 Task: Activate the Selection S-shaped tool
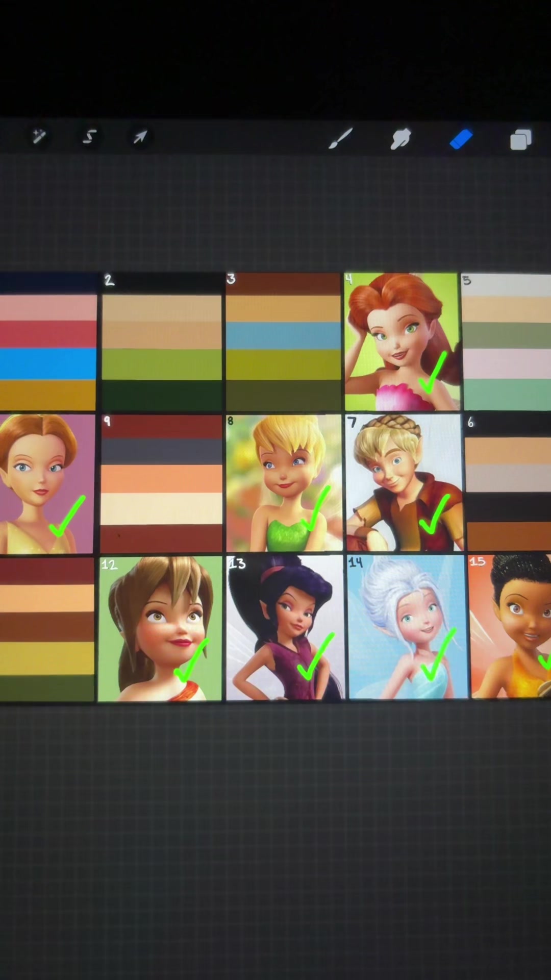[89, 137]
